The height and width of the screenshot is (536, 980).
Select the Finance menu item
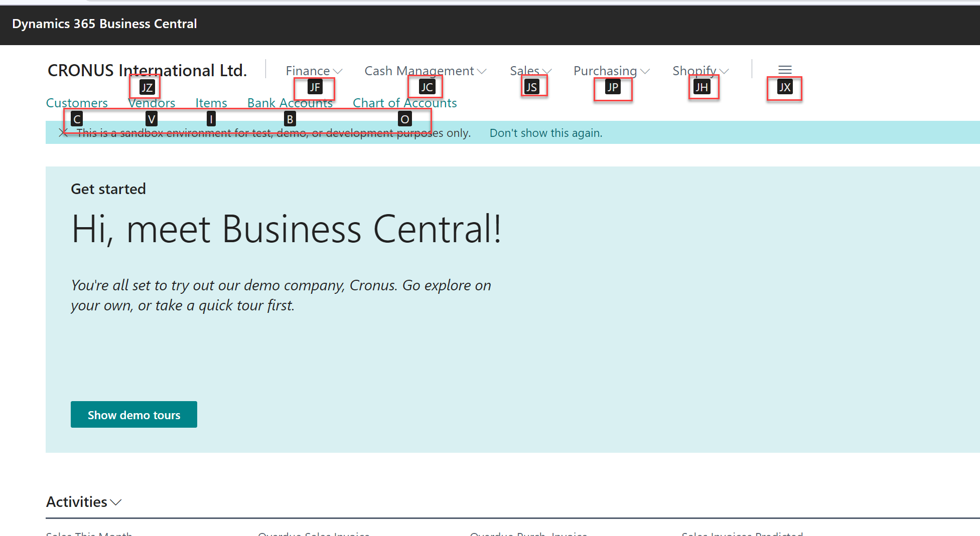click(308, 71)
